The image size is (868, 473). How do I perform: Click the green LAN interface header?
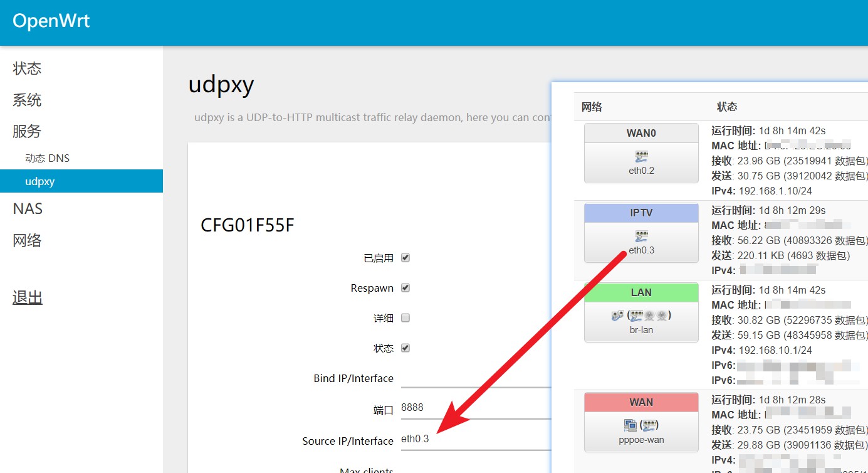641,292
